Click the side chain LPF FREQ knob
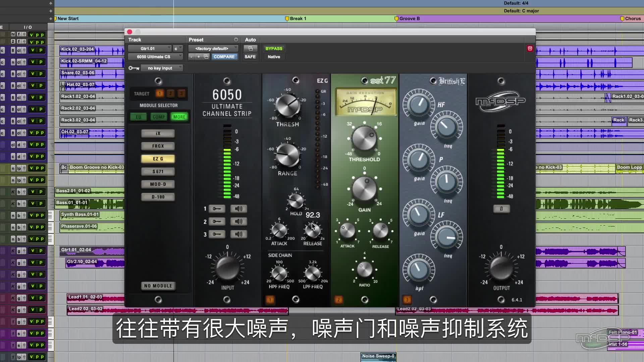Image resolution: width=644 pixels, height=362 pixels. click(x=312, y=273)
